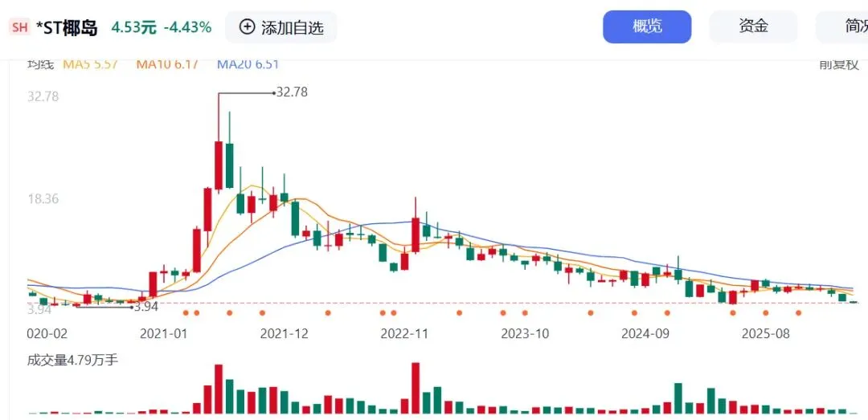868x420 pixels.
Task: Select the tallest red candlestick at the peak
Action: [218, 165]
